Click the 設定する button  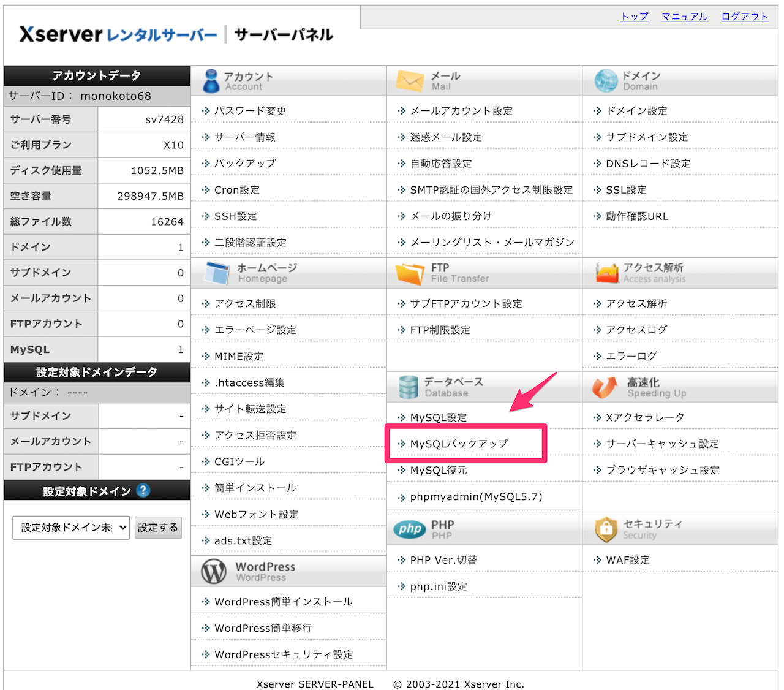[x=158, y=527]
